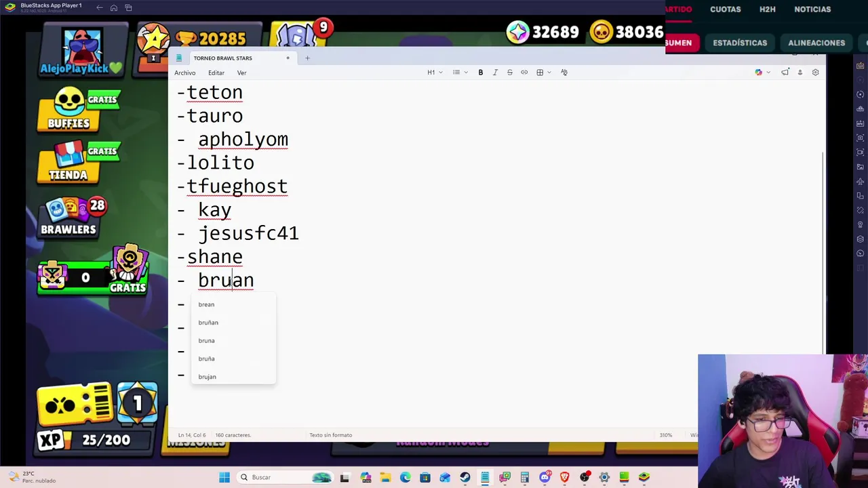868x488 pixels.
Task: Add a new Notepad tab
Action: (307, 58)
